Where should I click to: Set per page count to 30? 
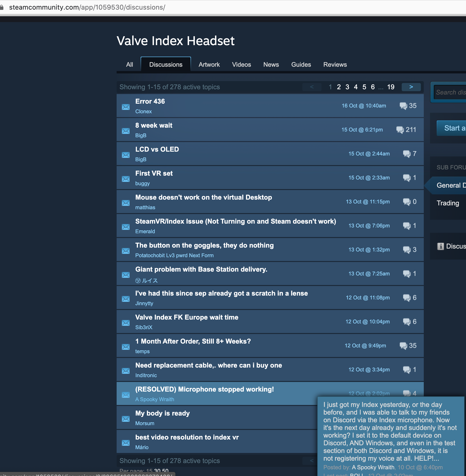point(157,471)
